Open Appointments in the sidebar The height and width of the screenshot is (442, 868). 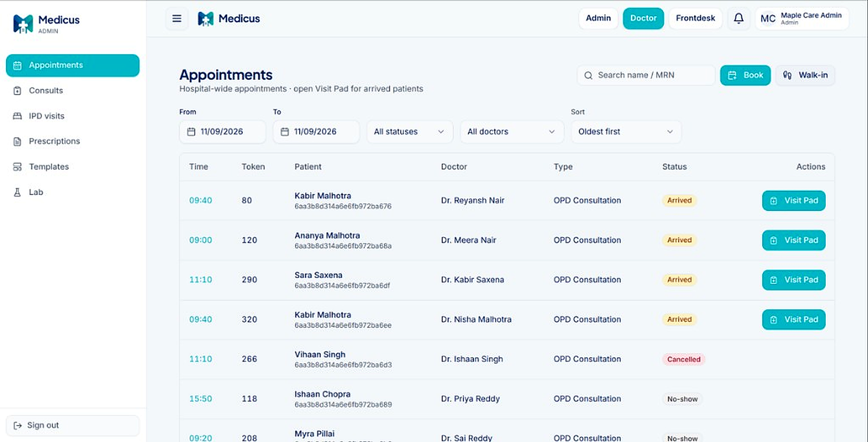73,65
